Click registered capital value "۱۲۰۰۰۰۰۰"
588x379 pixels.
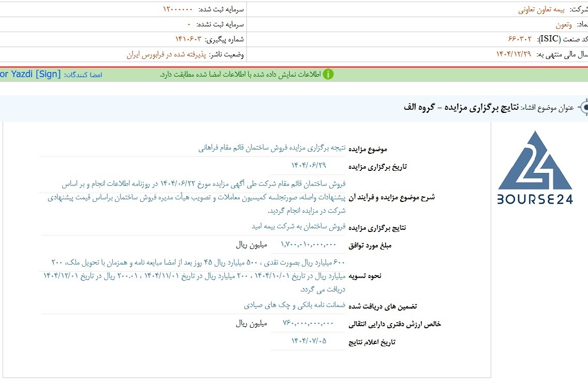coord(178,9)
